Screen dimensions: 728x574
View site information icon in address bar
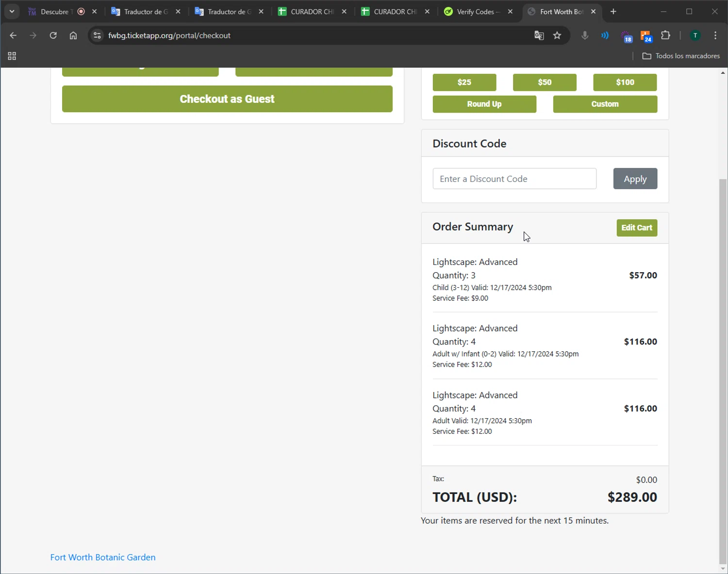pos(97,35)
